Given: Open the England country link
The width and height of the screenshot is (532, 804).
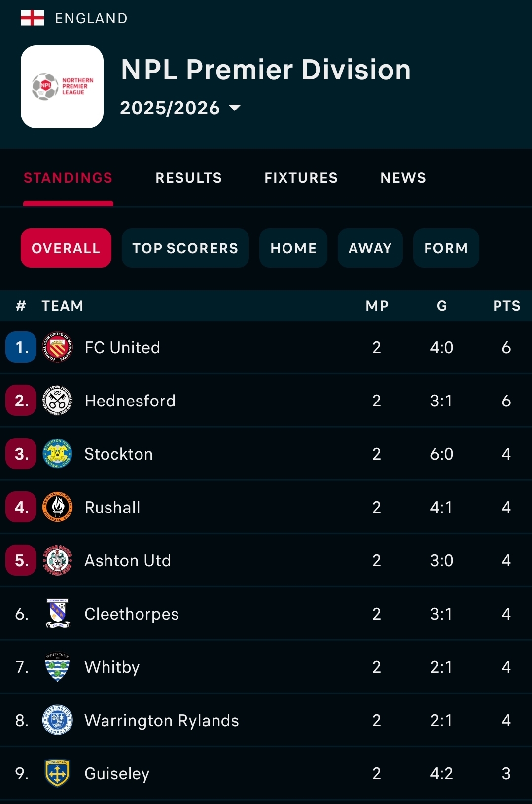Looking at the screenshot, I should 91,18.
